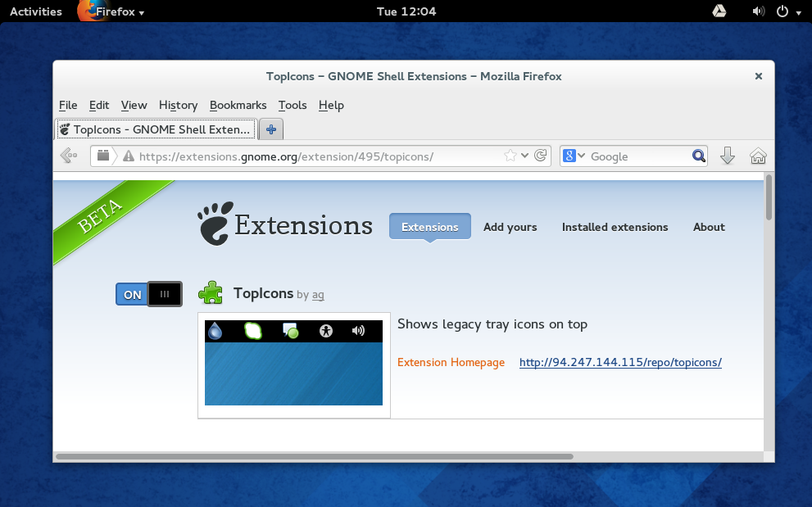
Task: Click the TopIcons title heading
Action: point(263,293)
